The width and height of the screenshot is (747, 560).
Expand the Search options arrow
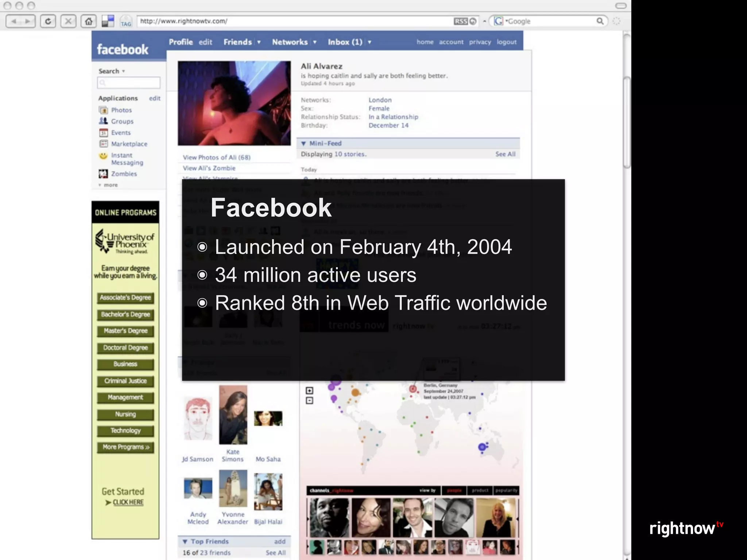pyautogui.click(x=124, y=71)
